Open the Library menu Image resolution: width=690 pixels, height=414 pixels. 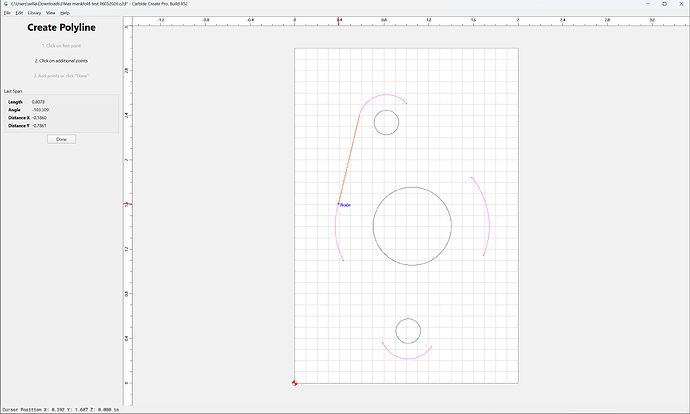tap(34, 13)
